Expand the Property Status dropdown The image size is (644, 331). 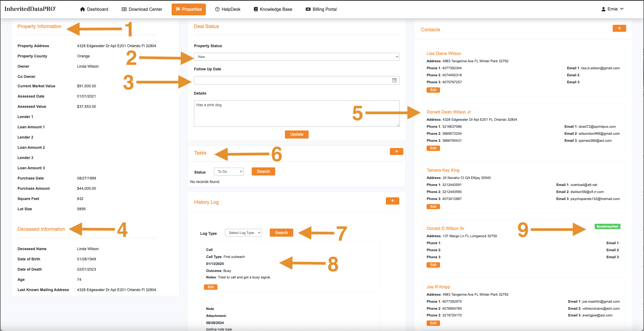pyautogui.click(x=296, y=57)
